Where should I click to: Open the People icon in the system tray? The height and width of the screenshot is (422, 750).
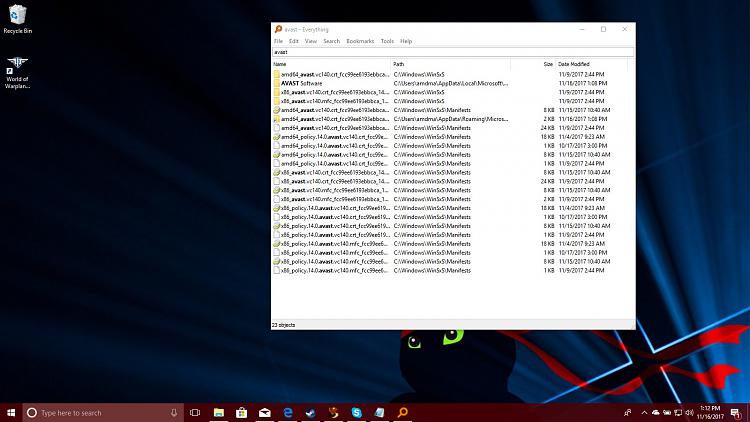(628, 412)
